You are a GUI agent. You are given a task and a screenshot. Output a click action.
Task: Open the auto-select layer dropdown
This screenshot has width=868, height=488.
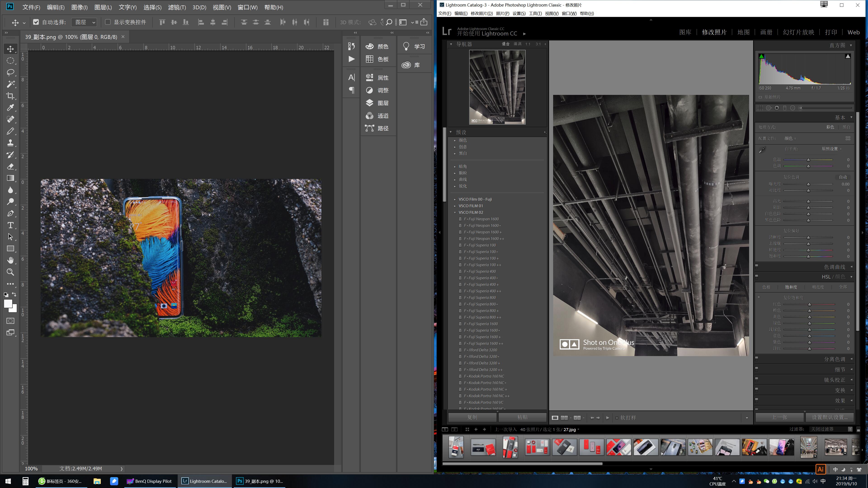(x=84, y=22)
